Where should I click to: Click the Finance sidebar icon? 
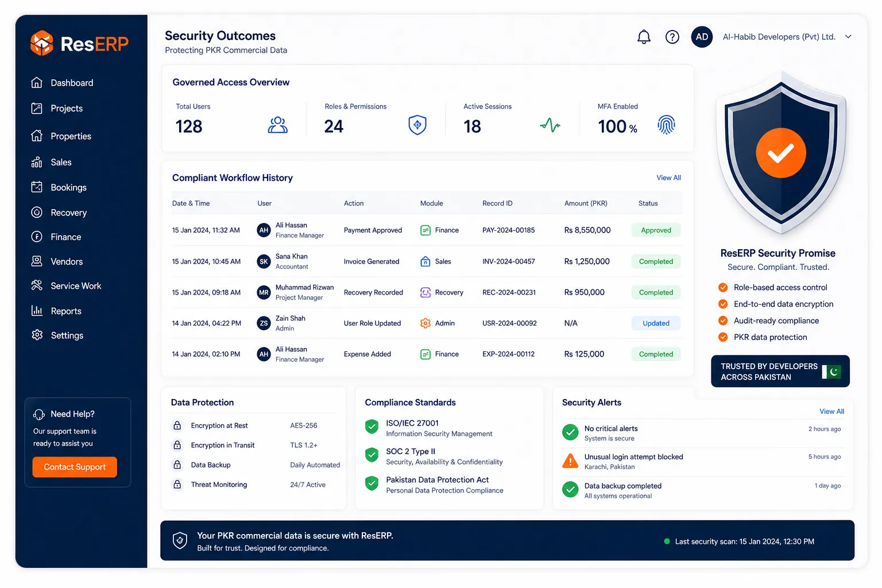(x=37, y=237)
